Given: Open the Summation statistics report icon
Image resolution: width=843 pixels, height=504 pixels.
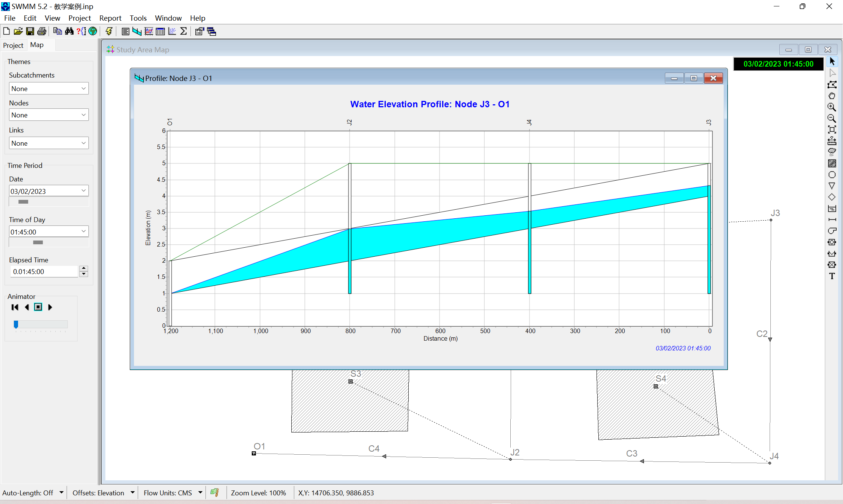Looking at the screenshot, I should 184,31.
